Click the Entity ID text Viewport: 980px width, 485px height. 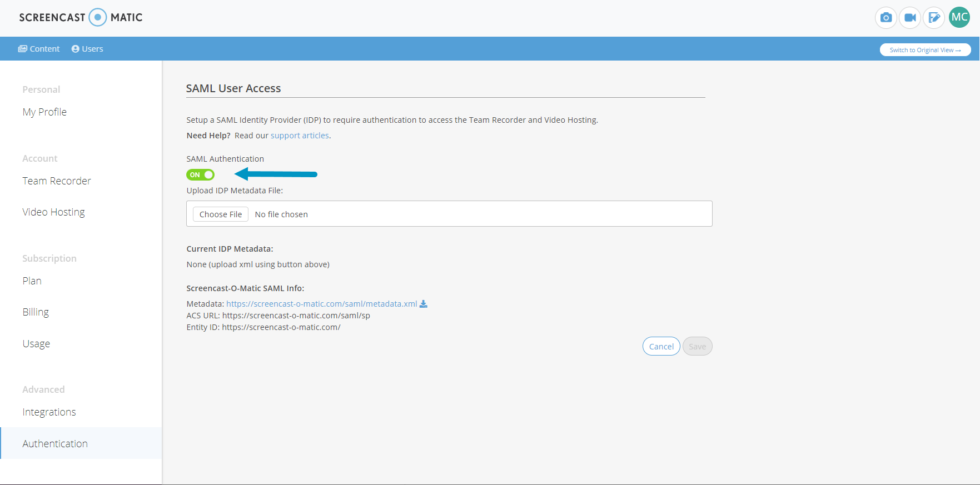click(263, 327)
